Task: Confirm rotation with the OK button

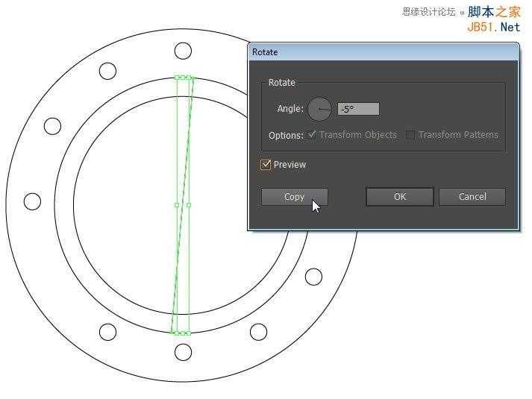Action: coord(400,197)
